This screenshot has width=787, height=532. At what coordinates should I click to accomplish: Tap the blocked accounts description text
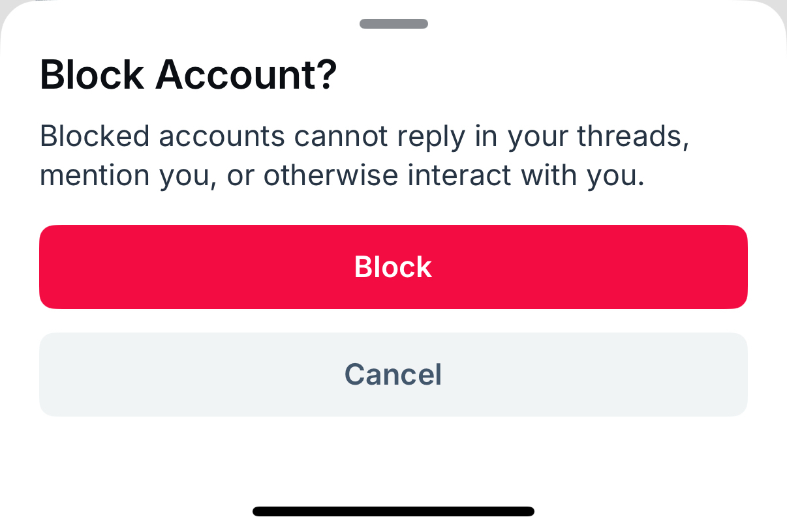(x=364, y=156)
